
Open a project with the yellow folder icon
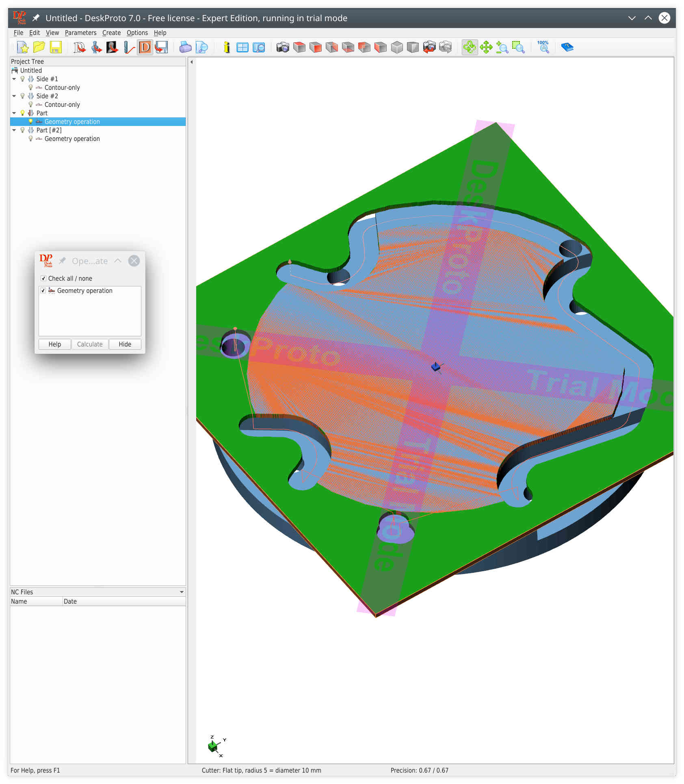click(39, 48)
